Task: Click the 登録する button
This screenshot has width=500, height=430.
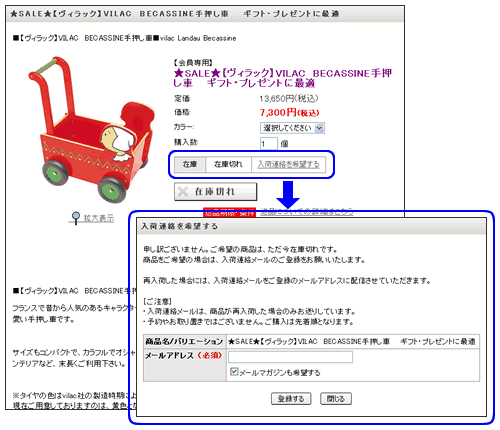Action: (291, 399)
